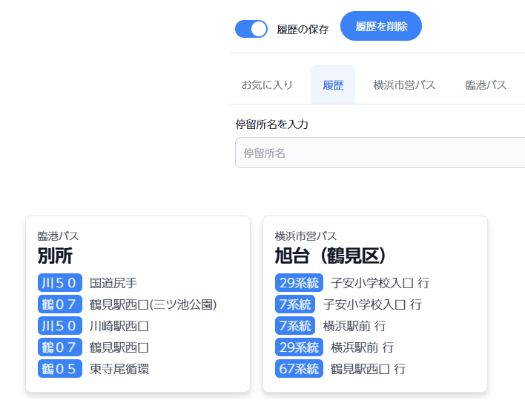This screenshot has width=525, height=420.
Task: Select 67系統 bound for 鶴見駅西口
Action: 340,369
